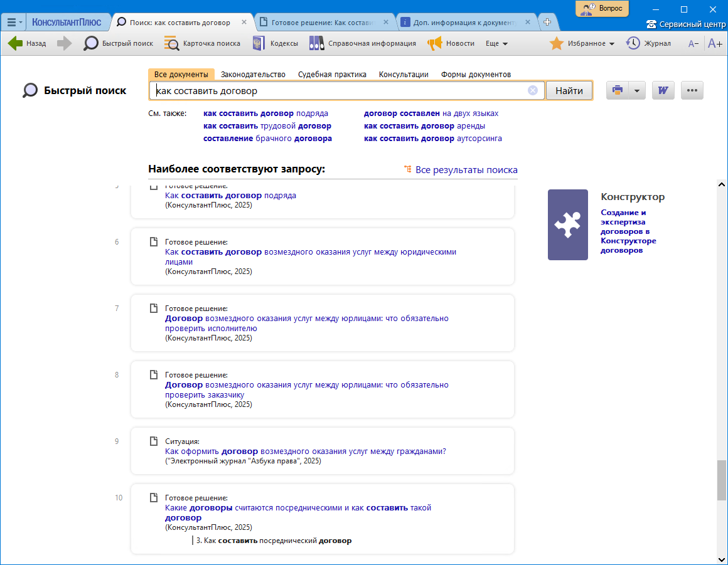This screenshot has height=565, width=728.
Task: Open Codes from the toolbar
Action: pyautogui.click(x=257, y=43)
